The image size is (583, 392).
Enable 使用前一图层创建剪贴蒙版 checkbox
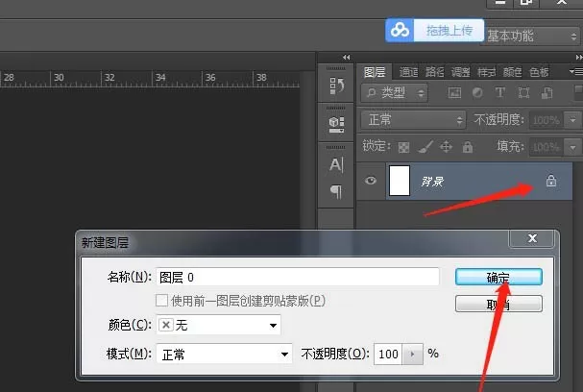pyautogui.click(x=161, y=301)
